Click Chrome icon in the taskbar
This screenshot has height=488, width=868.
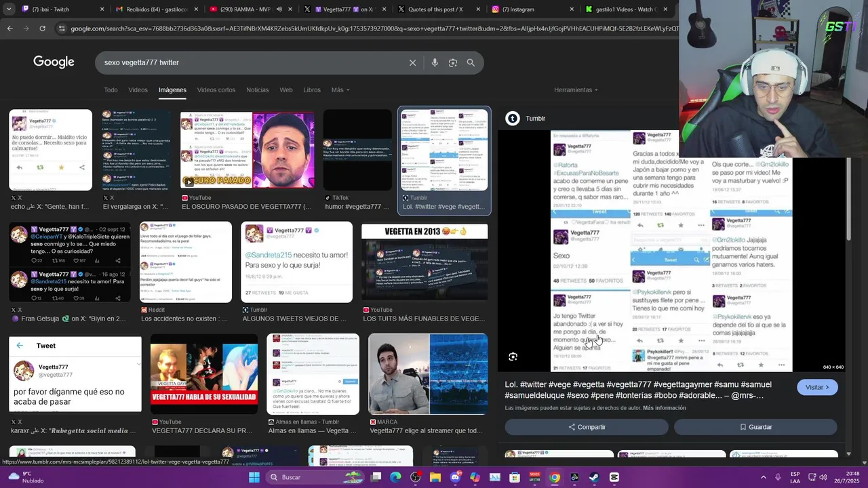pos(555,477)
